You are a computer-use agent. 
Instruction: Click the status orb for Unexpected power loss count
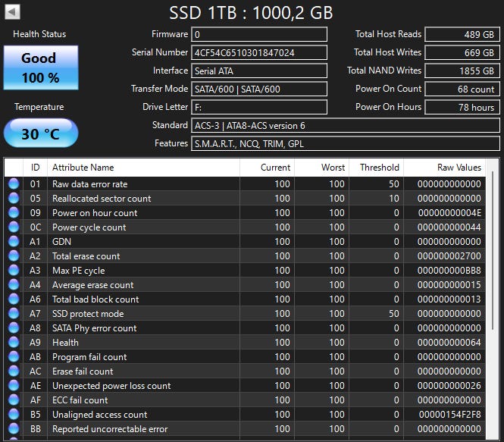[x=14, y=386]
